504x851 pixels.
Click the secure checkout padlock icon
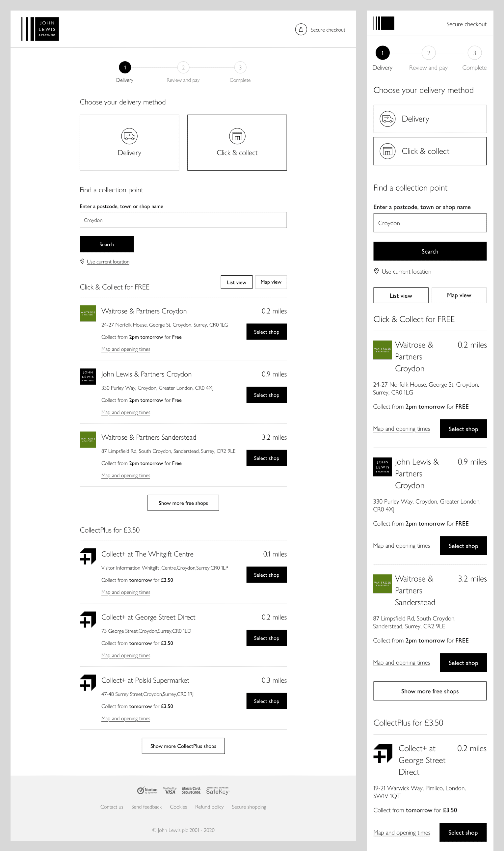pos(301,30)
